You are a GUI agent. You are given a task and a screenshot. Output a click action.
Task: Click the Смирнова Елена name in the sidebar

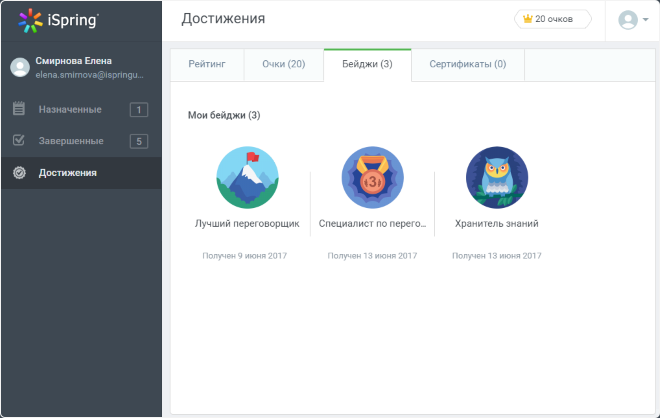(74, 61)
